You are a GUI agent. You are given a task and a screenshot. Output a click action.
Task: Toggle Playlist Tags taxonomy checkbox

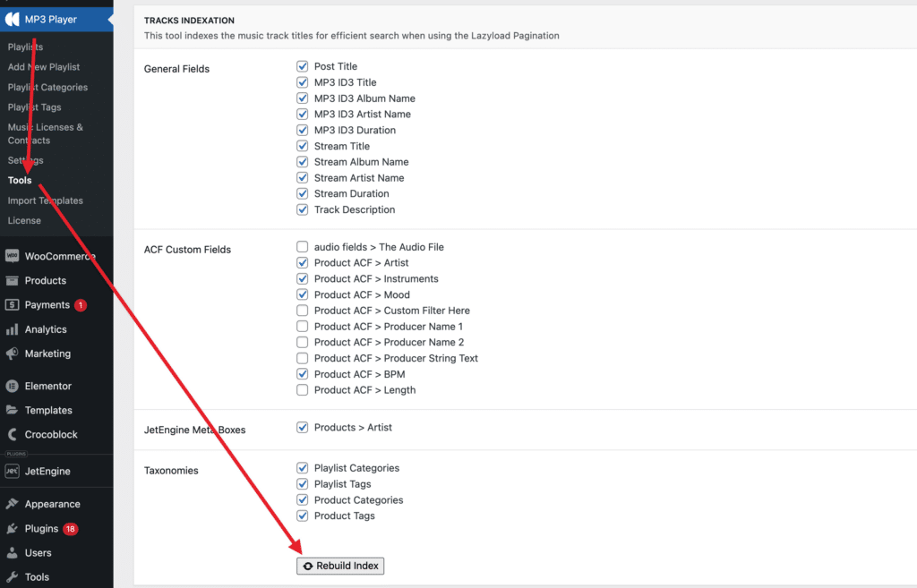point(302,484)
